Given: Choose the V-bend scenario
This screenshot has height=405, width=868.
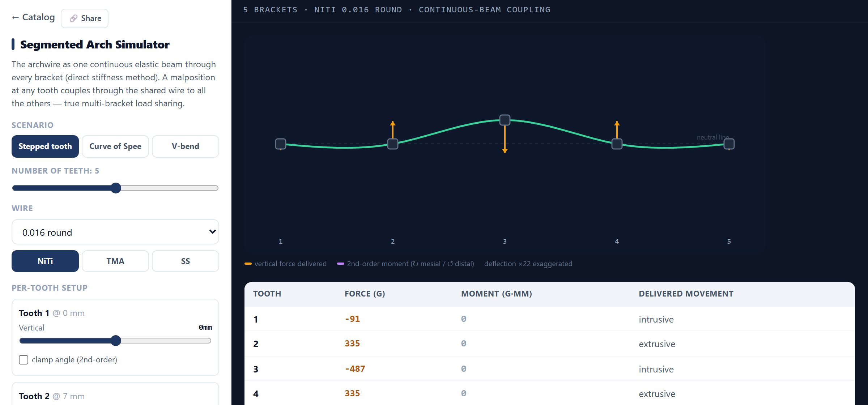Looking at the screenshot, I should coord(186,146).
